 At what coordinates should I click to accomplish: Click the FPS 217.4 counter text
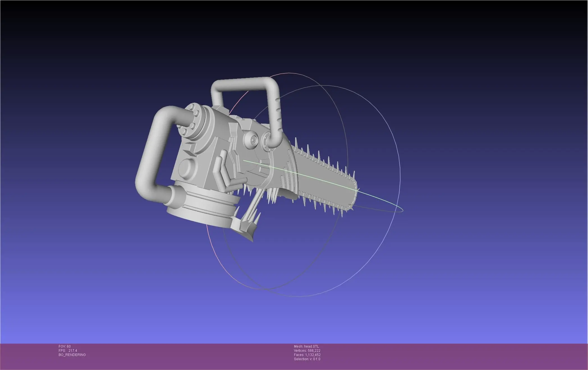click(x=68, y=351)
